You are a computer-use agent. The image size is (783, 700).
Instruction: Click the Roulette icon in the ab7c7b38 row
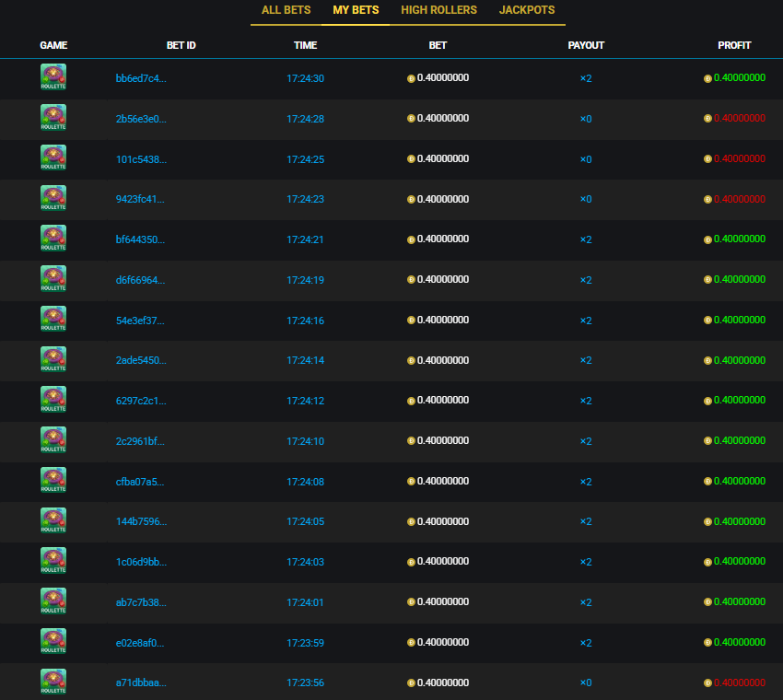[53, 601]
